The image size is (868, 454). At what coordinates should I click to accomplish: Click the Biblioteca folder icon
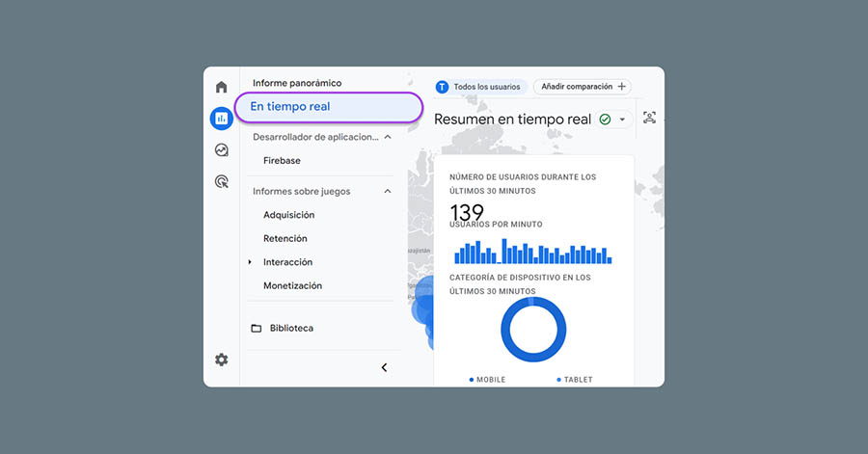pyautogui.click(x=257, y=329)
